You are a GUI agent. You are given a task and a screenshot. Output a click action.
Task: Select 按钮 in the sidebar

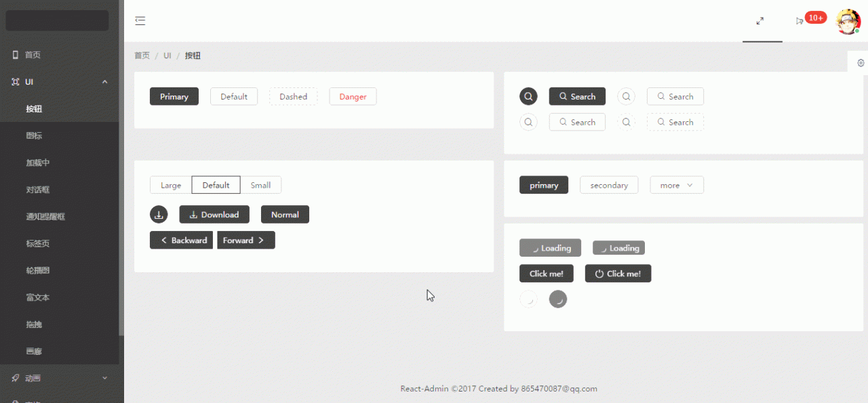point(59,109)
